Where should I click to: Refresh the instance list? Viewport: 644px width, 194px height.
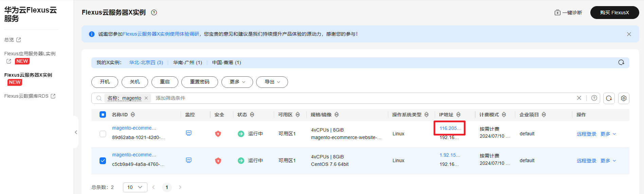[x=609, y=98]
